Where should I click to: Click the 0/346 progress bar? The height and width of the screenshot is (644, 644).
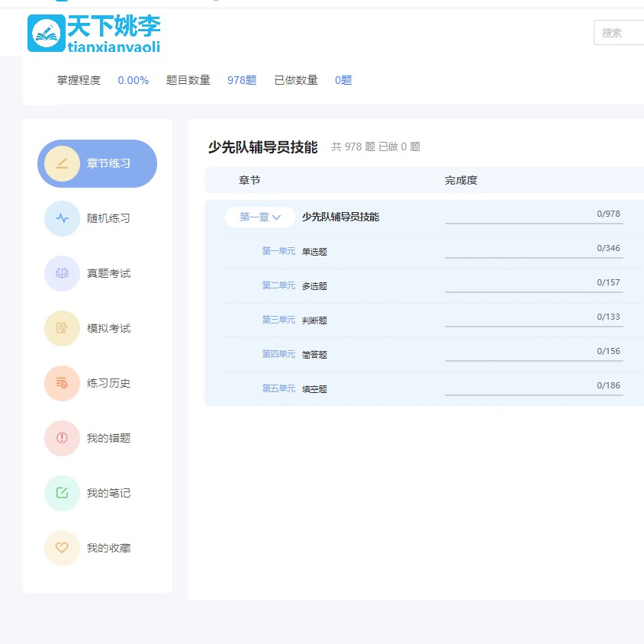533,257
